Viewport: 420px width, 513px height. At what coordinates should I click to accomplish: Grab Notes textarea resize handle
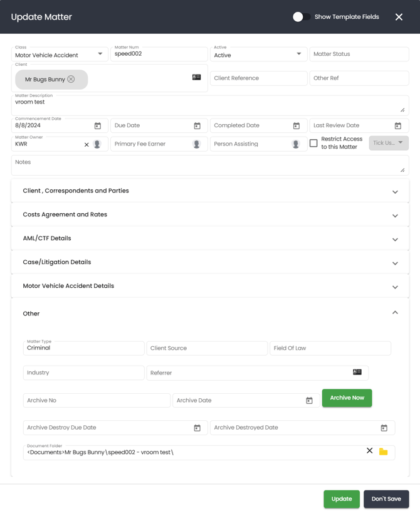[x=402, y=170]
